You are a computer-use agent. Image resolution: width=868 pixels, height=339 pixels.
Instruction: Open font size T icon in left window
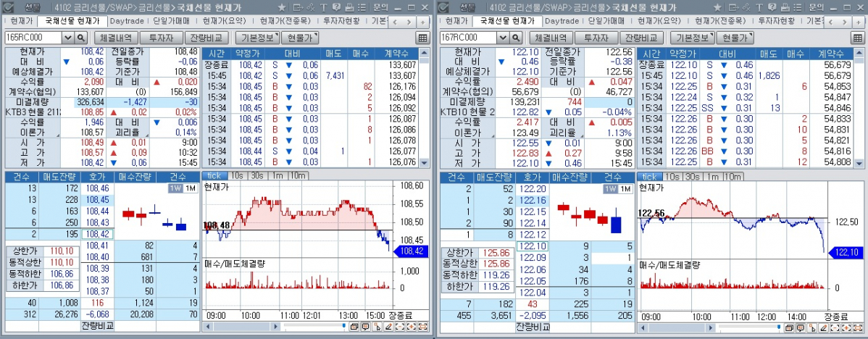pyautogui.click(x=323, y=7)
